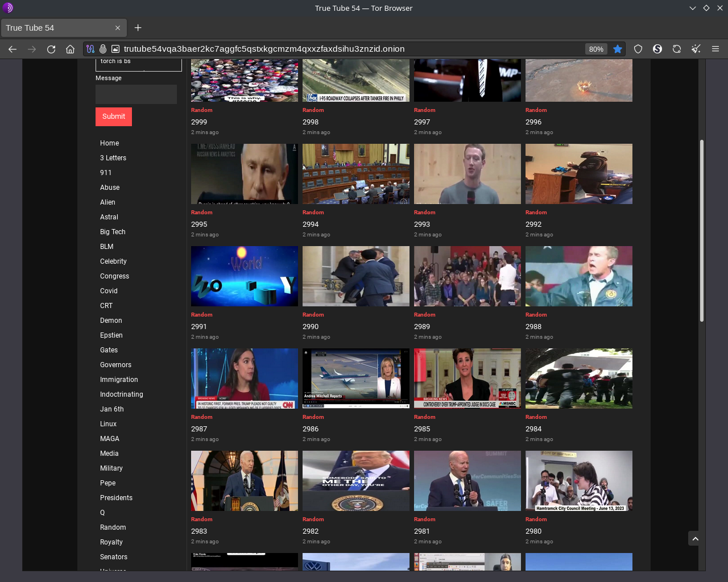
Task: Open the Q category in the sidebar
Action: point(102,513)
